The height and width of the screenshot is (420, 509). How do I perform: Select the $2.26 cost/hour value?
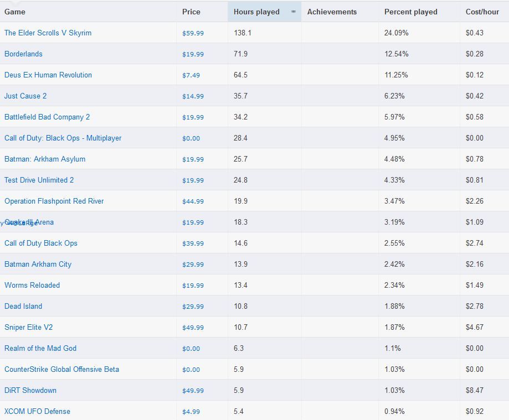point(475,201)
